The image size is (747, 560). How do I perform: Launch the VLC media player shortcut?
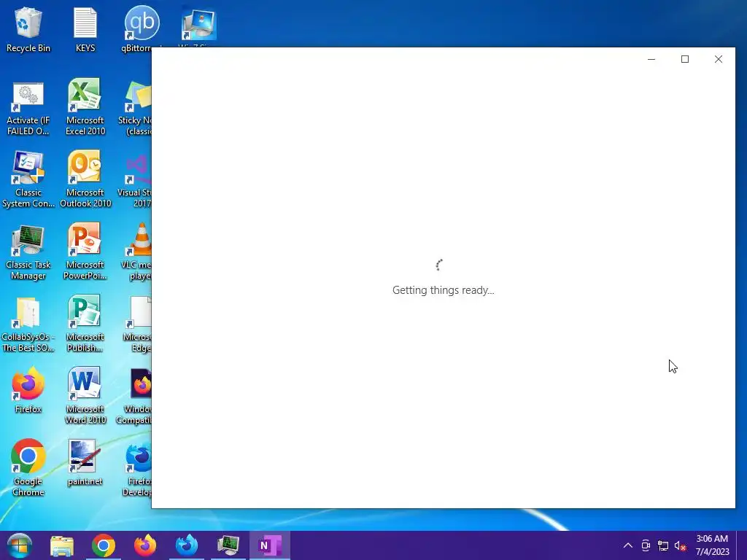[136, 252]
